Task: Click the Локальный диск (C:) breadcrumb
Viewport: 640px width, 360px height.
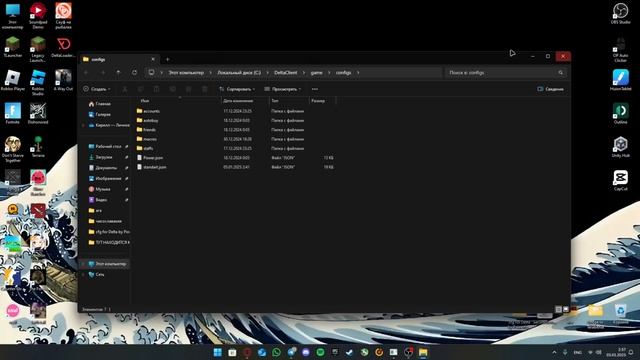Action: click(x=239, y=73)
